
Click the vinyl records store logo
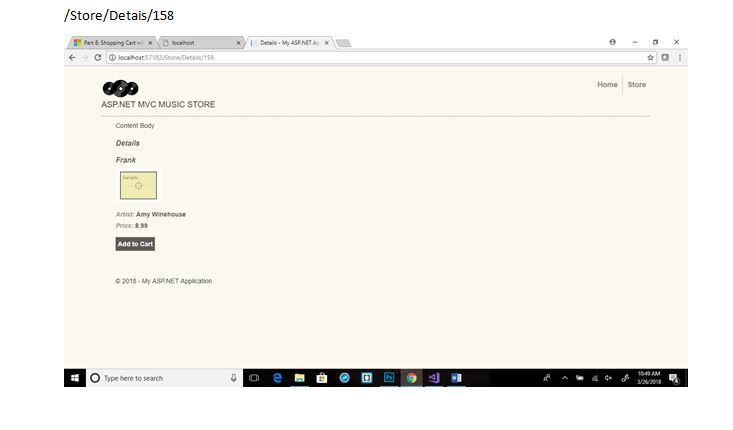[x=121, y=88]
